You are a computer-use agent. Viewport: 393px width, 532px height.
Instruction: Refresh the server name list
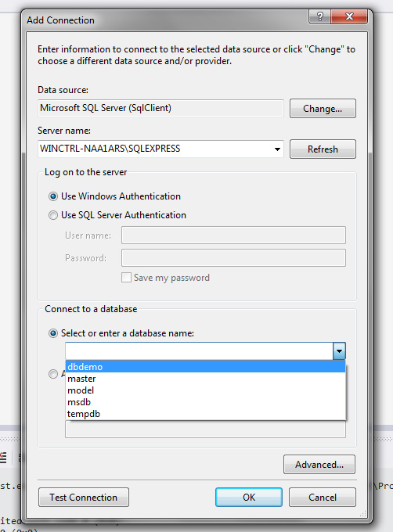(323, 149)
